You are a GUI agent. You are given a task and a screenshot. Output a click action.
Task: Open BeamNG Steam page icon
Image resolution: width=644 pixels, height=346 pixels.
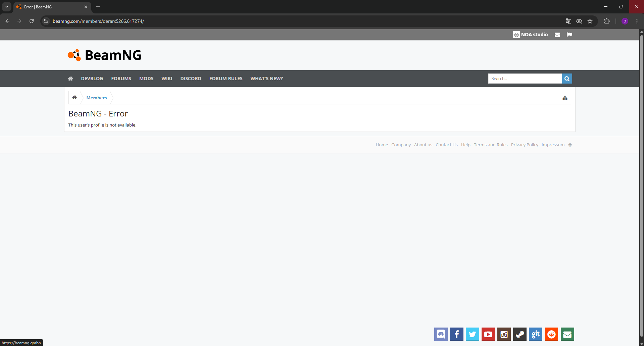519,334
